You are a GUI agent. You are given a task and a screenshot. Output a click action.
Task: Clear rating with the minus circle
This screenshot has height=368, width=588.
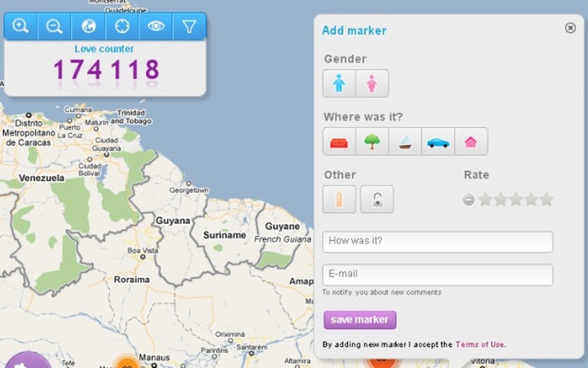point(468,200)
